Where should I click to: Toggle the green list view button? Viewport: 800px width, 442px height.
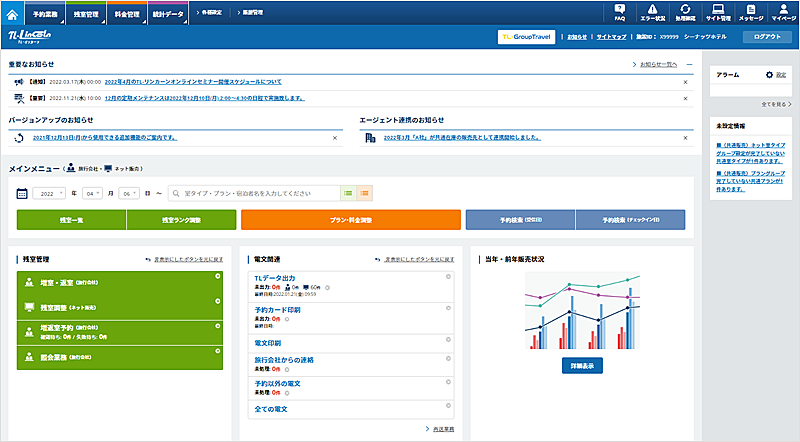[348, 192]
